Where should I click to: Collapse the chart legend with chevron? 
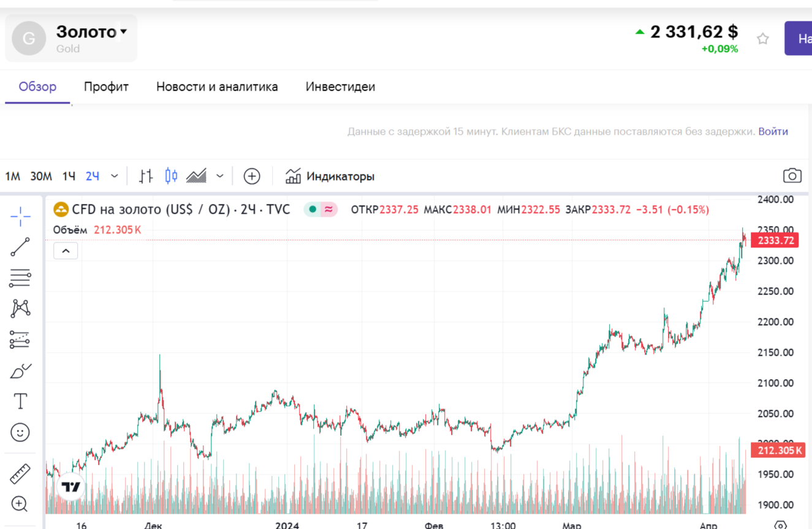(66, 251)
